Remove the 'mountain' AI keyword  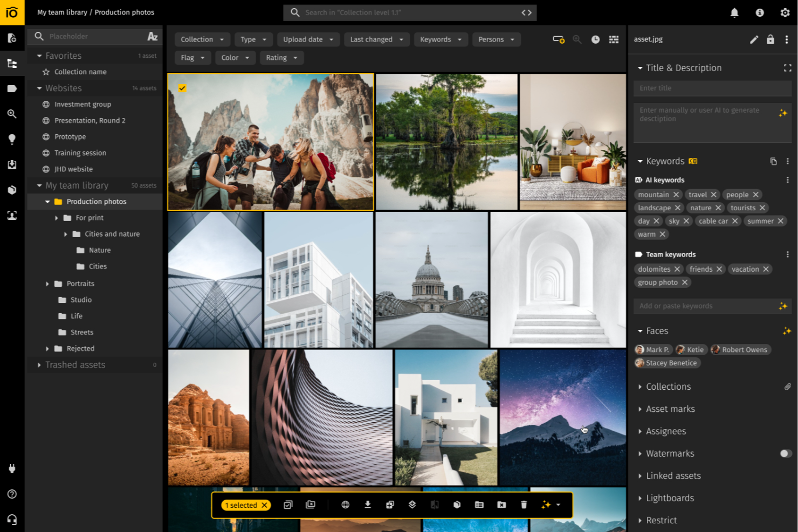click(x=676, y=195)
